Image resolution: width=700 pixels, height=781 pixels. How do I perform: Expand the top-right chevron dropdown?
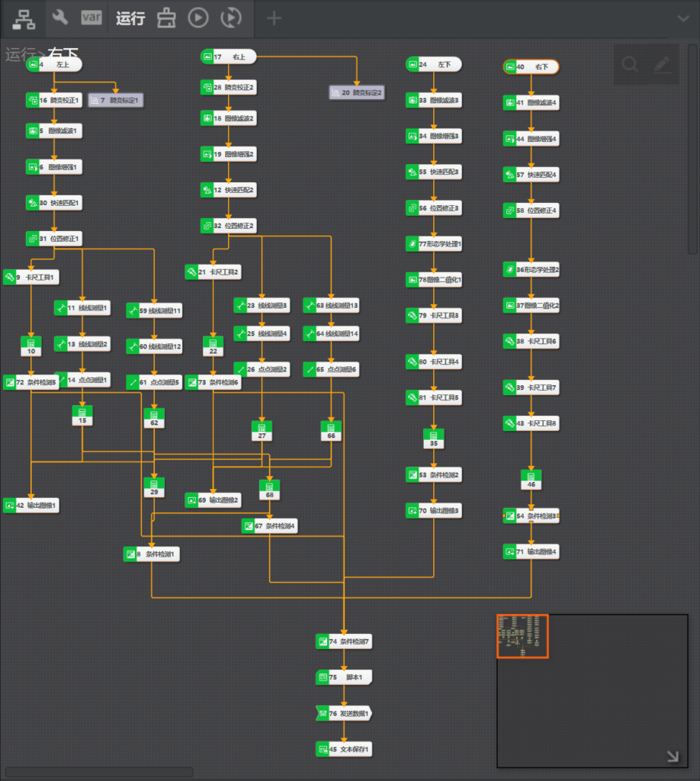tap(683, 18)
